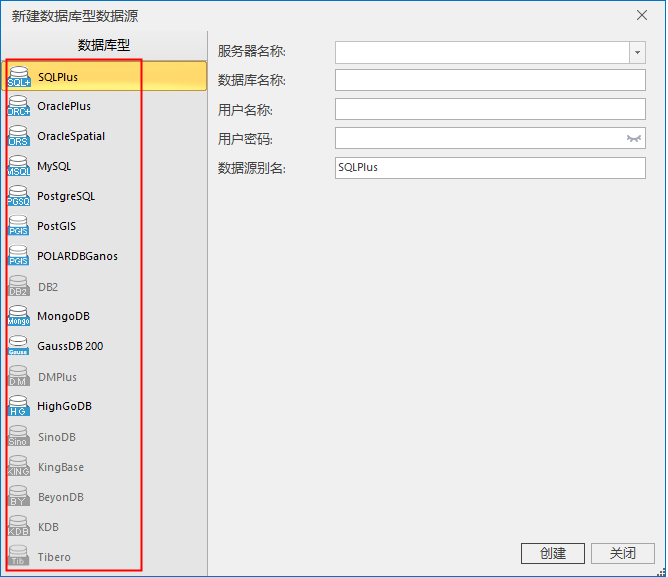Click the MySQL database icon
Screen dimensions: 668x577
click(19, 166)
